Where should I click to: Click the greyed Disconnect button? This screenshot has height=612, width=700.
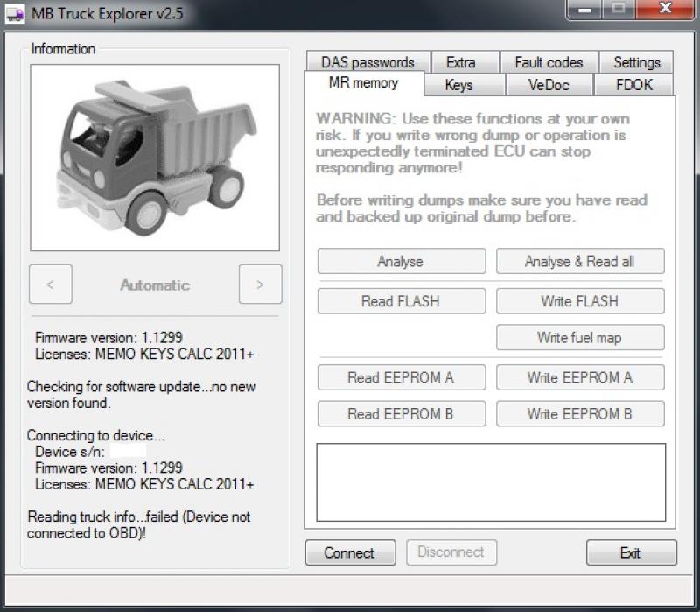[451, 552]
